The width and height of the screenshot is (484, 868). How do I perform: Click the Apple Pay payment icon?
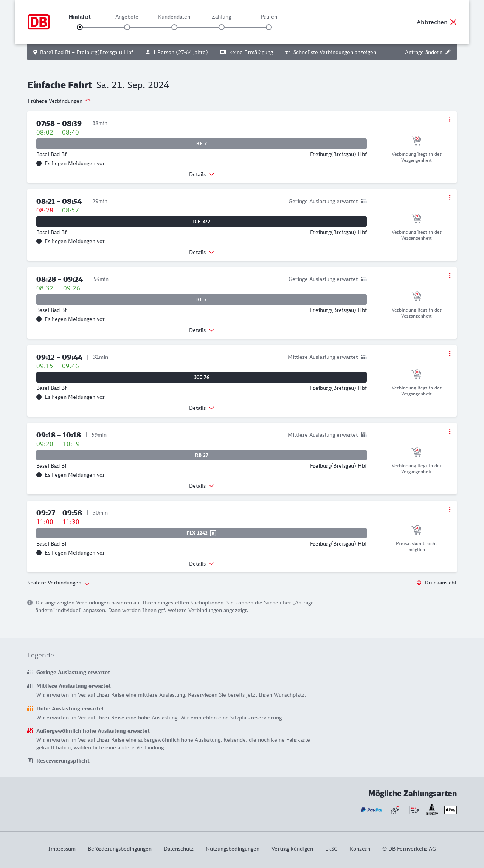click(x=450, y=810)
